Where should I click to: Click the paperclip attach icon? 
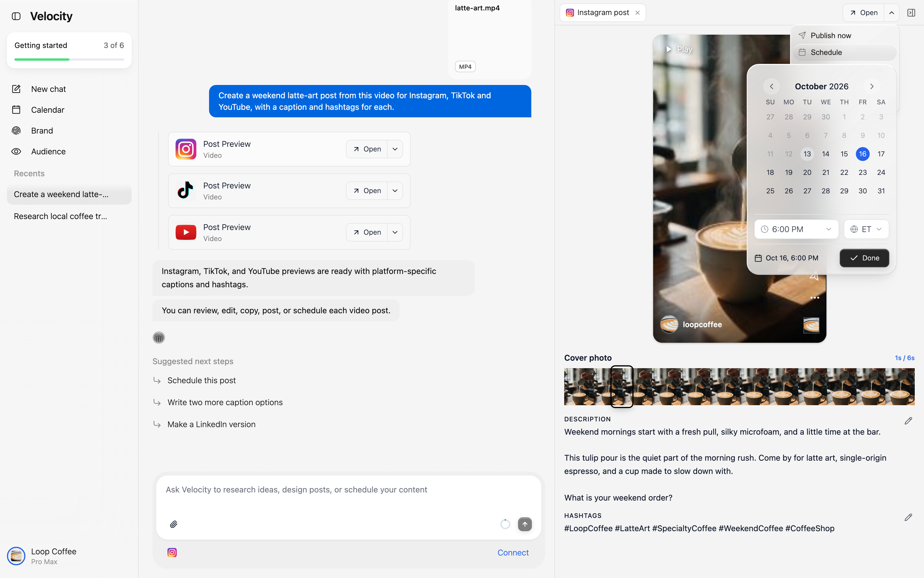click(174, 524)
